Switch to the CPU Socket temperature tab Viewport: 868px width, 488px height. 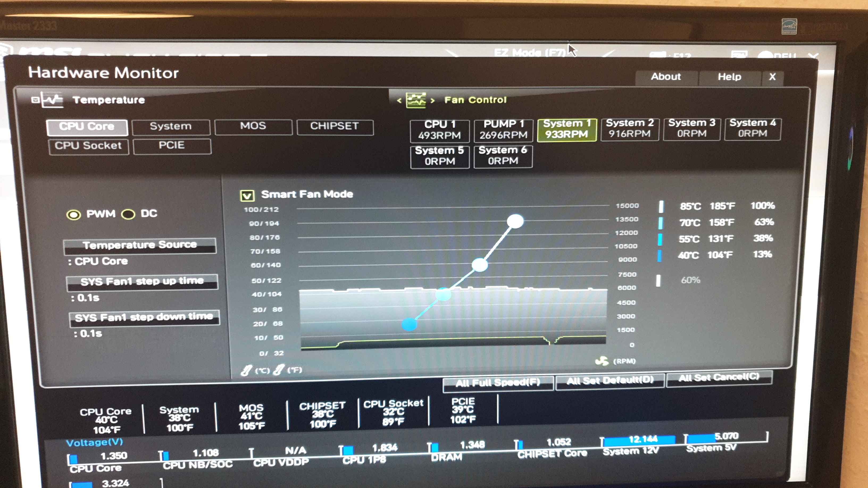pos(88,146)
